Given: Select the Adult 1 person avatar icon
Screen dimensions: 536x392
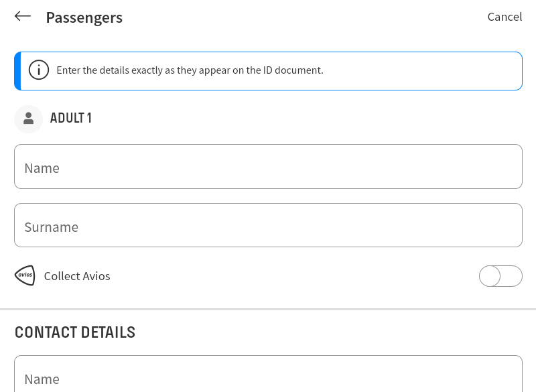Looking at the screenshot, I should (x=28, y=119).
